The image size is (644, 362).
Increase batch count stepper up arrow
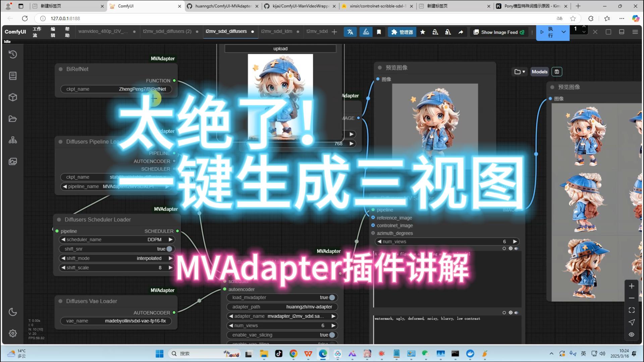[584, 26]
